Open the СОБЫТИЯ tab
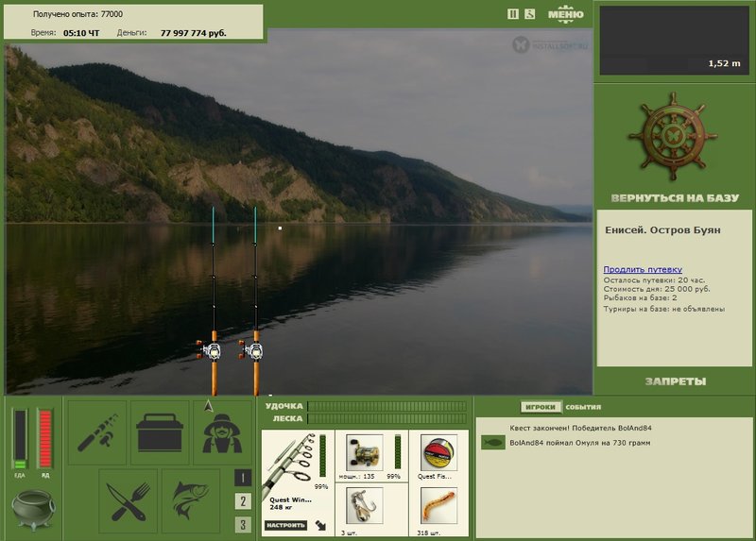 (583, 407)
